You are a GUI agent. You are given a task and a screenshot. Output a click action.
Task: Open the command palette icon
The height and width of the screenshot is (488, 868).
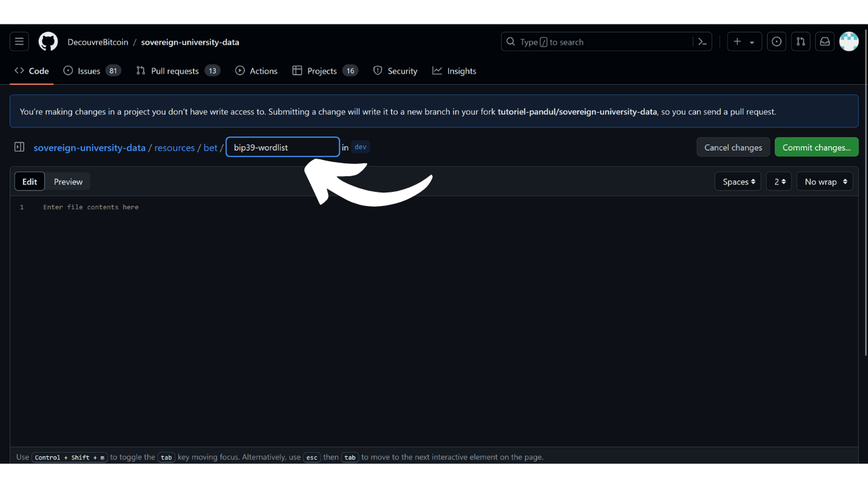(703, 42)
